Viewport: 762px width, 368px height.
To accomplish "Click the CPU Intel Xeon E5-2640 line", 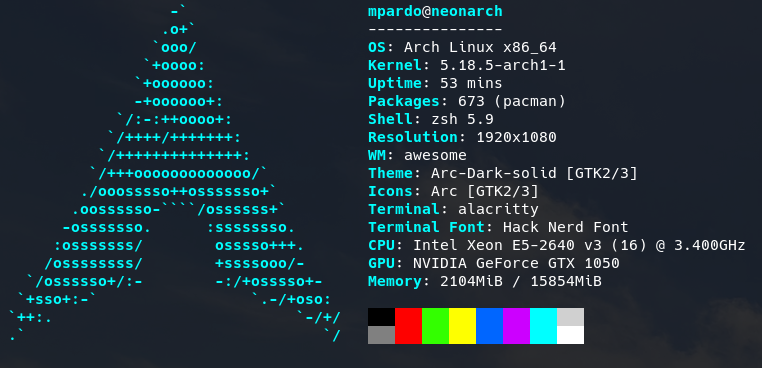I will (556, 245).
